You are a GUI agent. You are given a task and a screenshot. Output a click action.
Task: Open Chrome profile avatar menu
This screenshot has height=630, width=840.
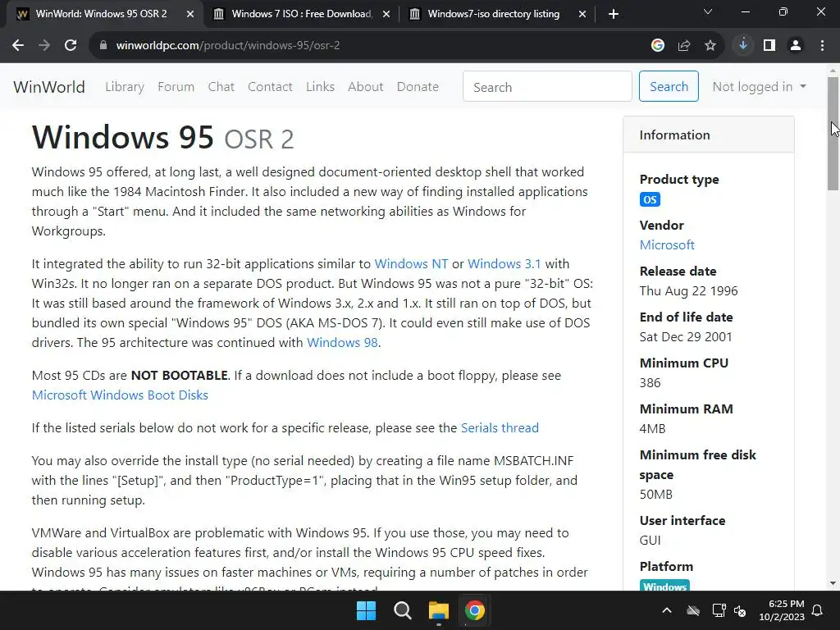tap(796, 46)
